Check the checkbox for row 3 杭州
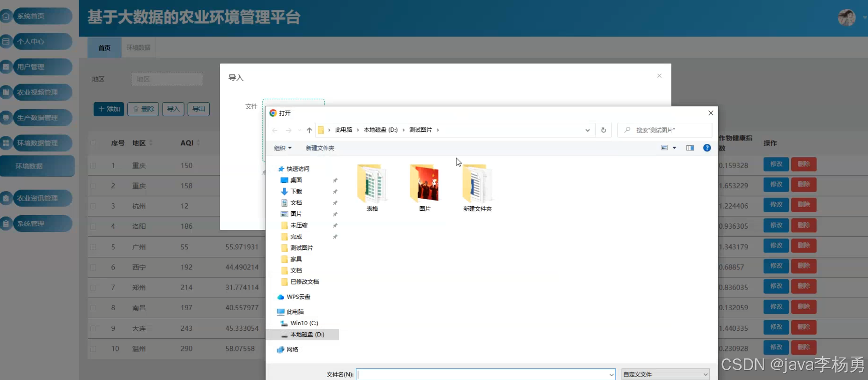Screen dimensions: 868x380 coord(93,206)
